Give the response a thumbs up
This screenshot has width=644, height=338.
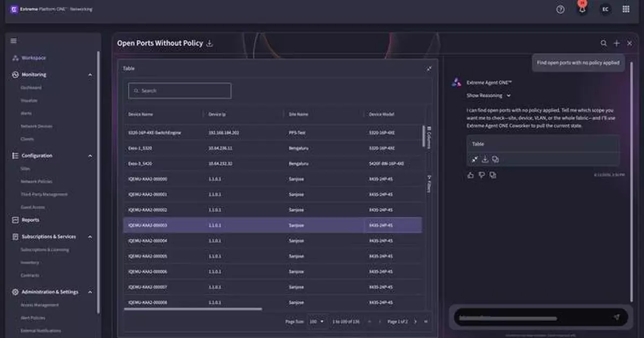[x=471, y=175]
